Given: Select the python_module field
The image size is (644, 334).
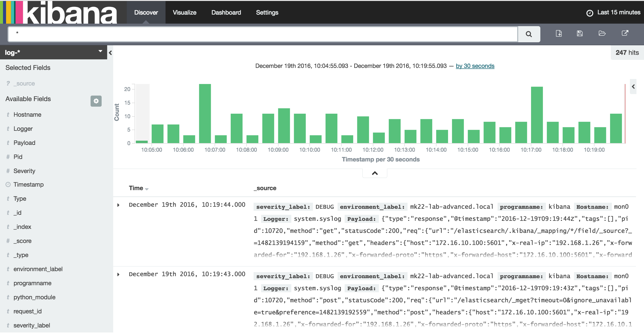Looking at the screenshot, I should tap(34, 297).
